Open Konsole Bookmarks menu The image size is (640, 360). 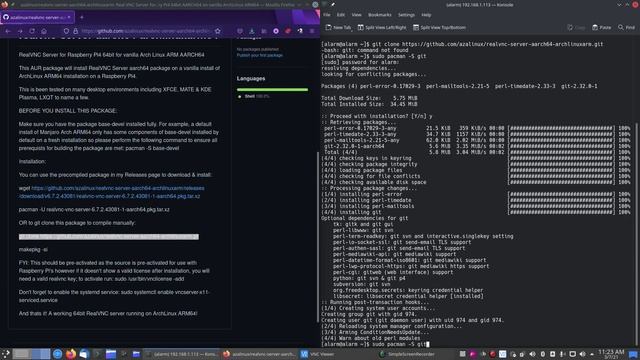(x=380, y=15)
